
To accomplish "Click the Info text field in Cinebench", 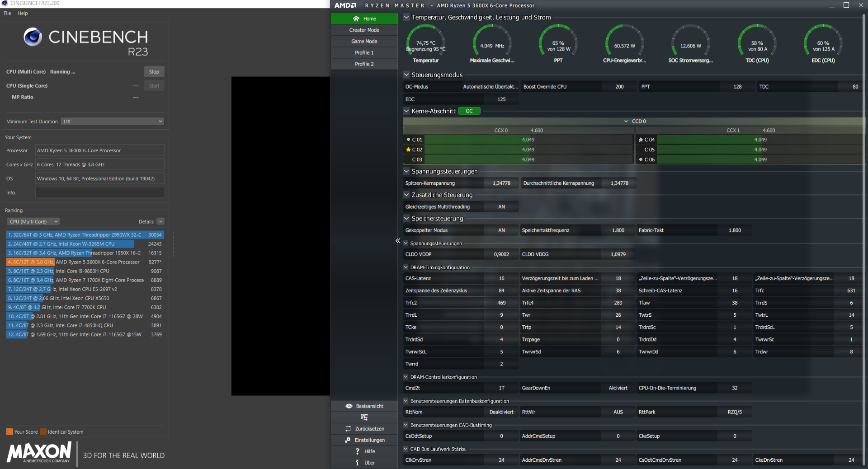I will pyautogui.click(x=100, y=193).
